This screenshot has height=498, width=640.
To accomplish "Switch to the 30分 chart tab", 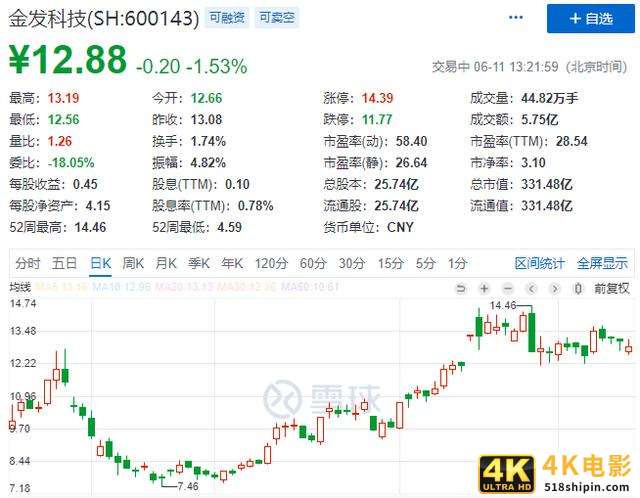I will click(351, 263).
